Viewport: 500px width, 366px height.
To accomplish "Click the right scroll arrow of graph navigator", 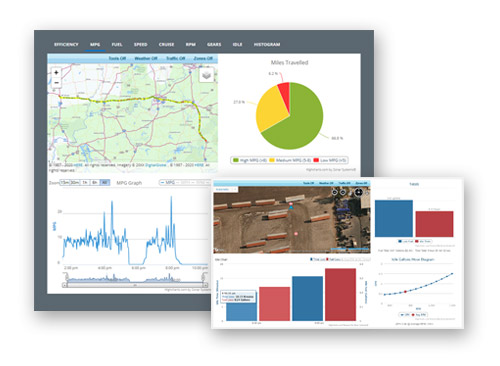I will [x=206, y=285].
